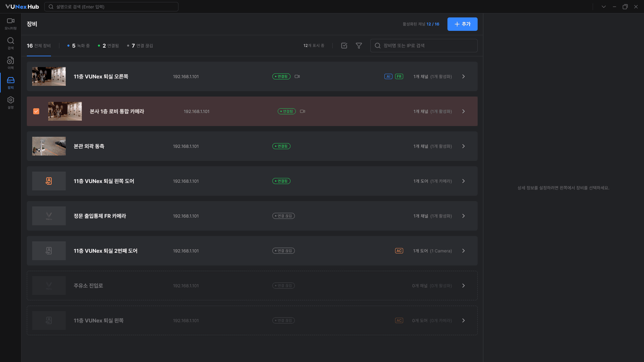Uncheck the 본사 1층 로비 통합 카메라 checkbox

point(36,111)
